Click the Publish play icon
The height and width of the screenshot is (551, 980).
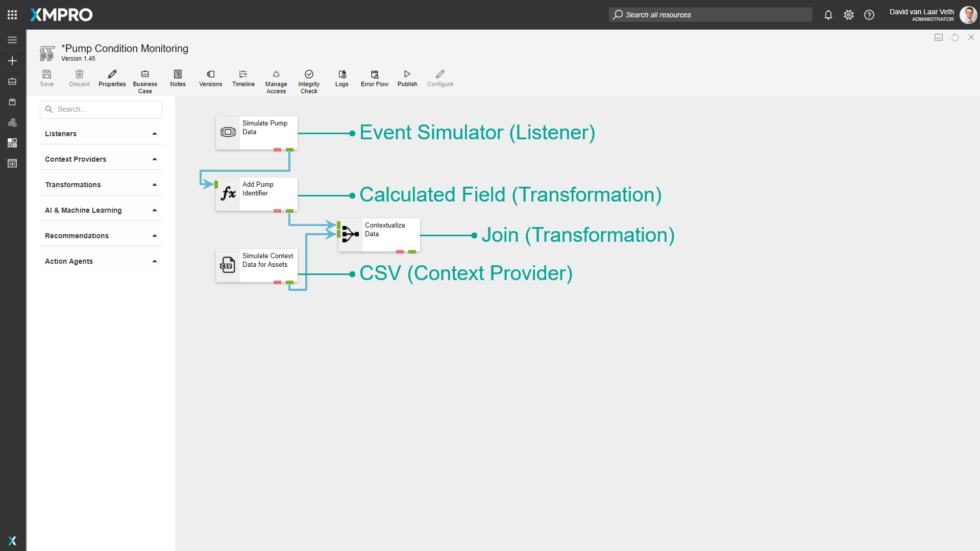[407, 74]
